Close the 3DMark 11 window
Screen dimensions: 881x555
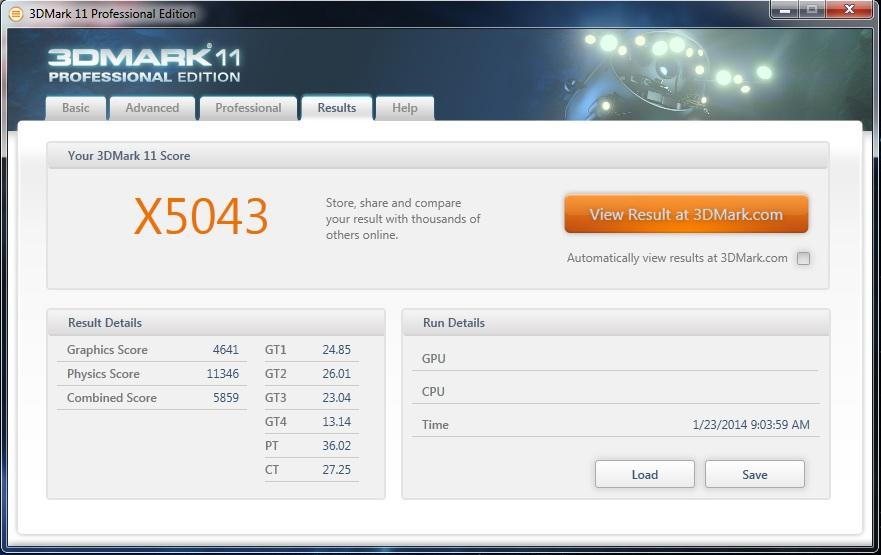849,10
